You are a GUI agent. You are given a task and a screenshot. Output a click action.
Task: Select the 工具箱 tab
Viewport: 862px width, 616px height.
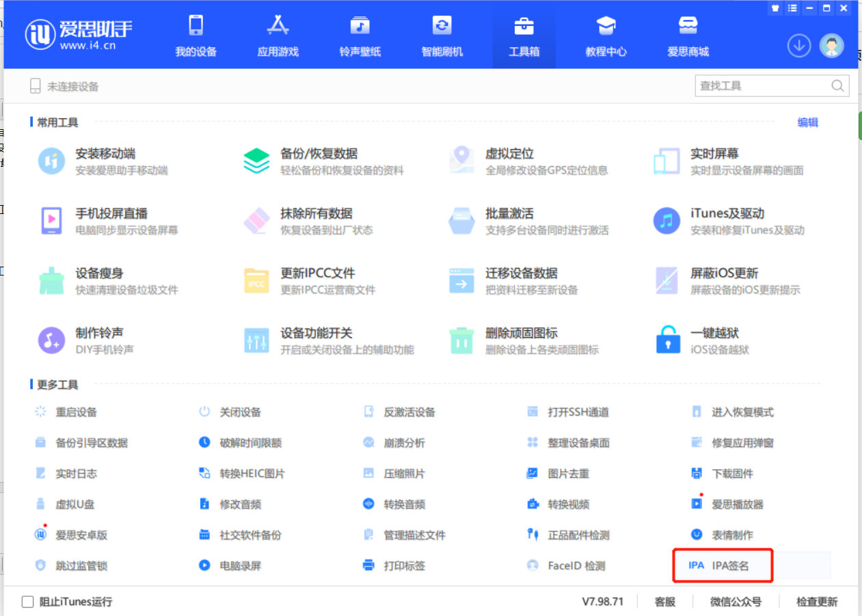(x=524, y=36)
